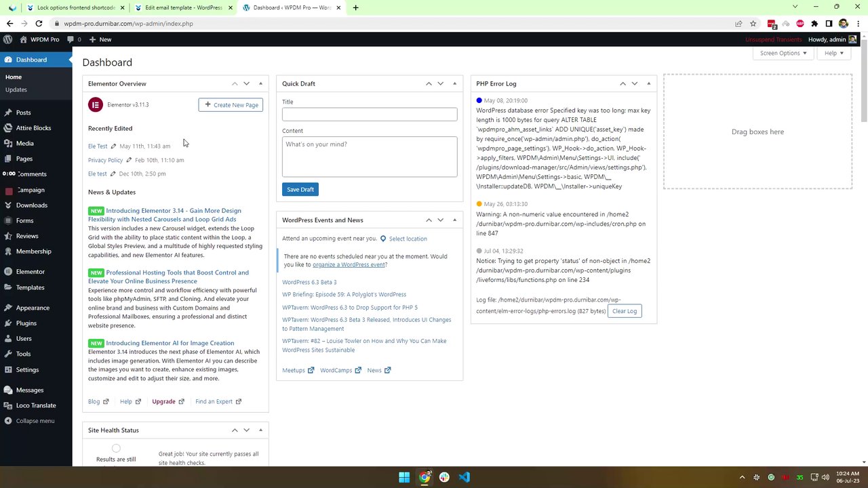Open the WordCamps external link
868x488 pixels.
click(x=340, y=370)
